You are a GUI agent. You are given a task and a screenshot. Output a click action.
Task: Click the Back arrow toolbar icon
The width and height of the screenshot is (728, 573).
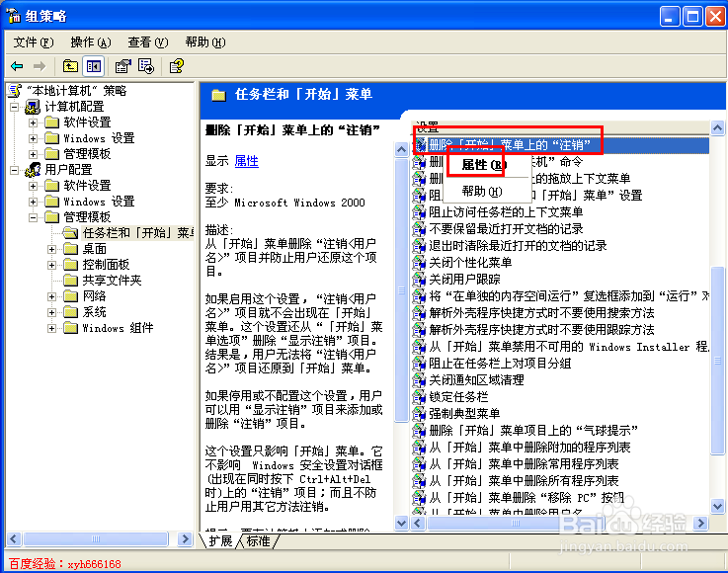click(17, 66)
